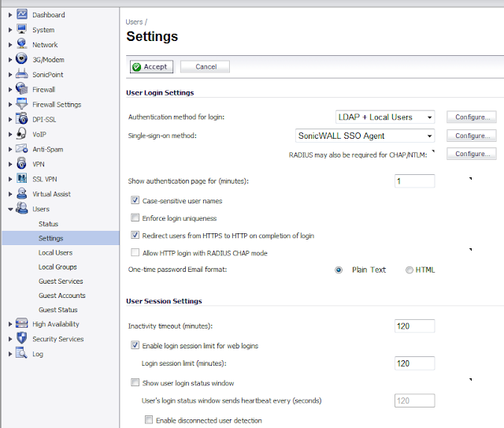Click the Firewall icon in sidebar

coord(22,90)
